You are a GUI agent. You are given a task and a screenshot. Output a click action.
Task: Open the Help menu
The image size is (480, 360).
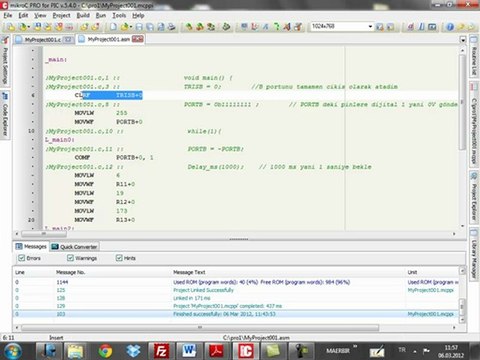point(138,15)
